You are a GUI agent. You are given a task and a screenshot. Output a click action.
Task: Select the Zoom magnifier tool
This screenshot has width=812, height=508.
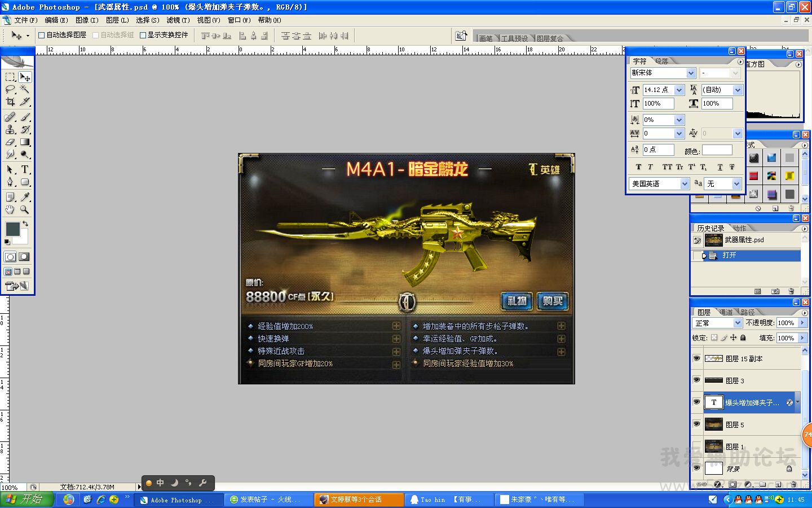tap(25, 209)
